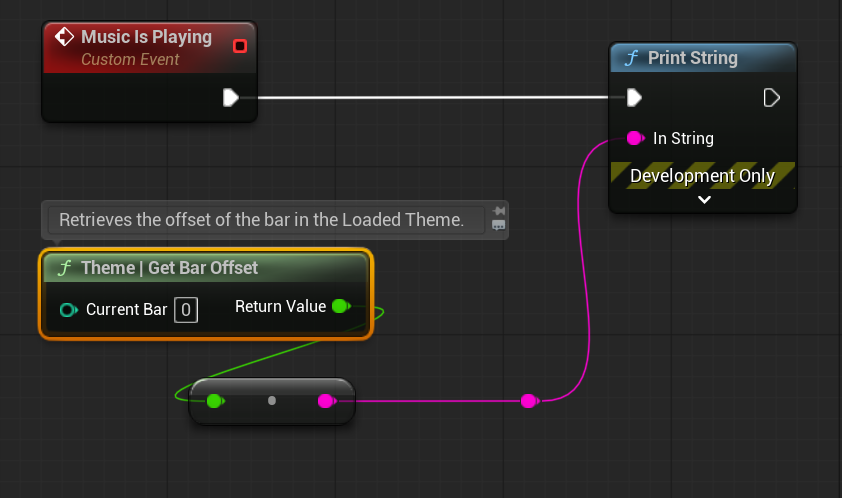Click the Music Is Playing exec output pin

[x=231, y=97]
